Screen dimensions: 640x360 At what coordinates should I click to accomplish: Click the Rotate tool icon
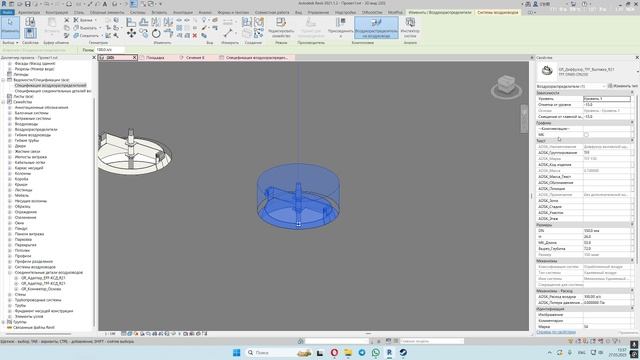(x=156, y=33)
